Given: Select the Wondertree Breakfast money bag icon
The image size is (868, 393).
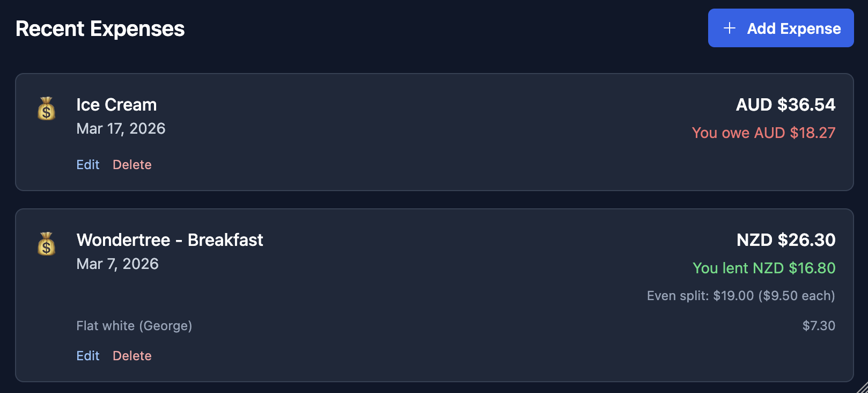Looking at the screenshot, I should pyautogui.click(x=47, y=244).
